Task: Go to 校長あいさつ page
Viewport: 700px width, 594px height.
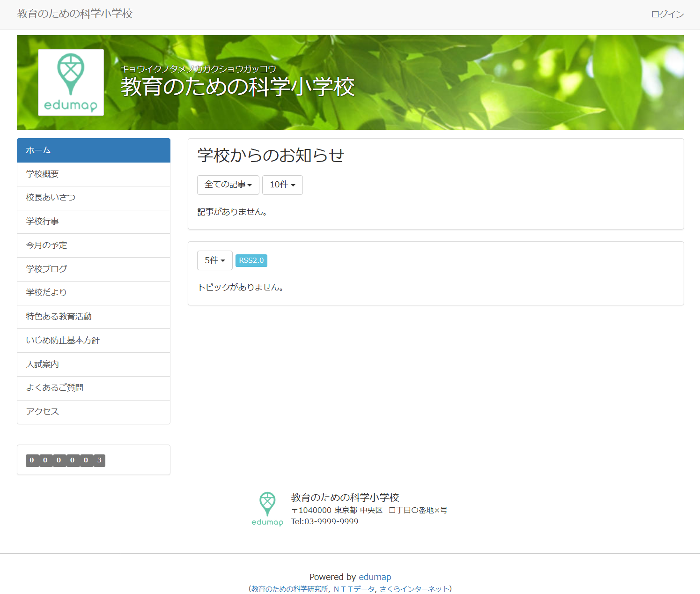Action: pos(93,198)
